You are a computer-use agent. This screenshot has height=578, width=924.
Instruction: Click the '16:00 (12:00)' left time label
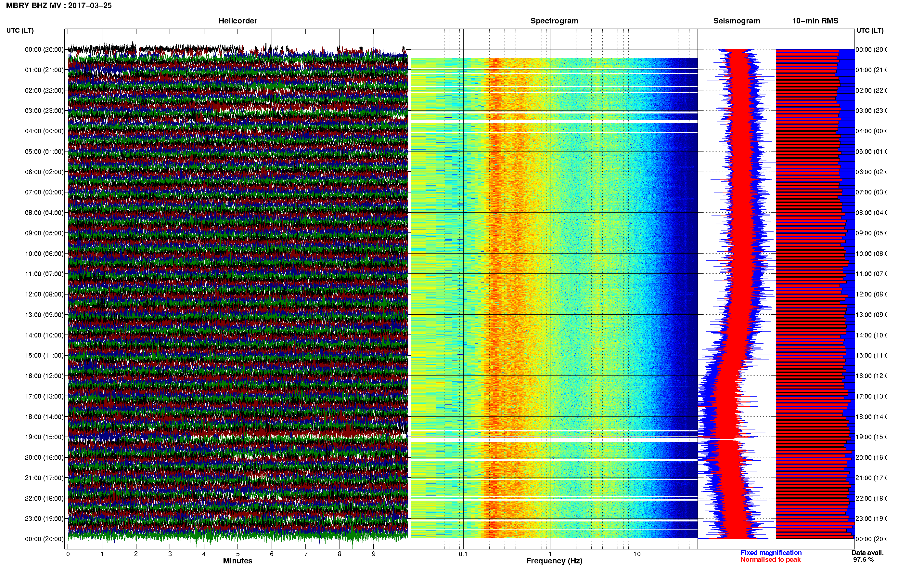pos(44,376)
